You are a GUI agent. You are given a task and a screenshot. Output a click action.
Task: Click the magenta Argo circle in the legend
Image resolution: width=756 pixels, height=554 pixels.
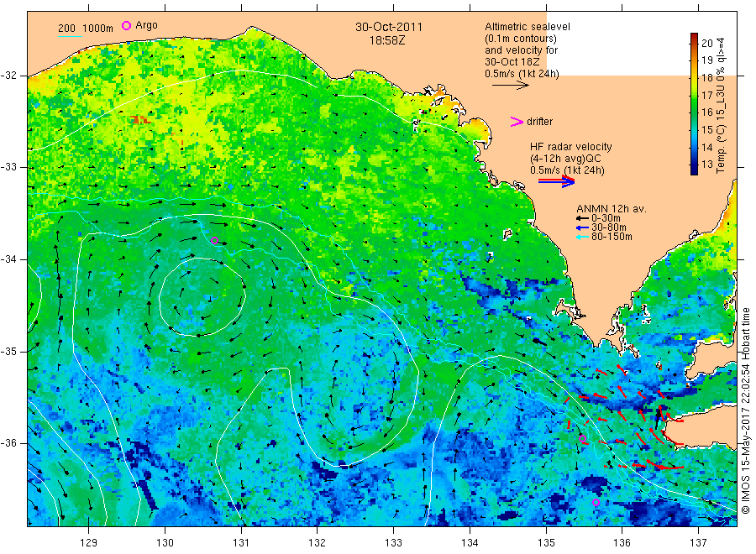(126, 25)
